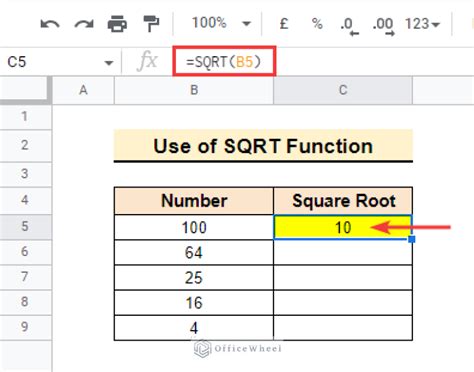Select row 2 header

[x=26, y=145]
